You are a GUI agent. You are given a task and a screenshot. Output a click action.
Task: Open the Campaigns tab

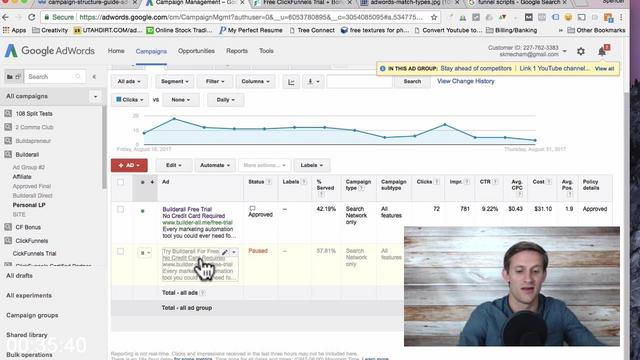point(151,51)
